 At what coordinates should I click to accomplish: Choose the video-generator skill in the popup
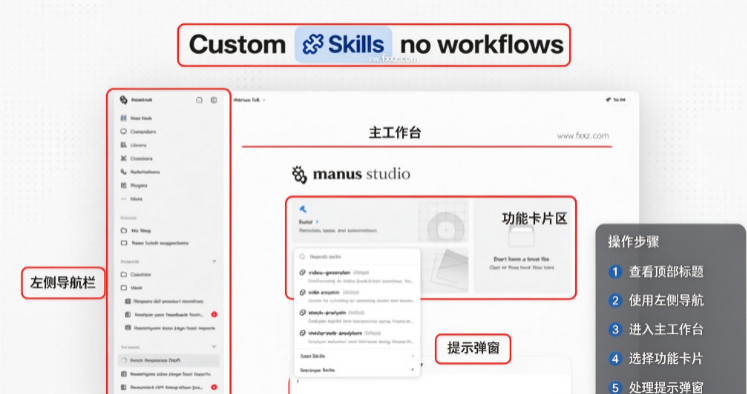tap(357, 277)
